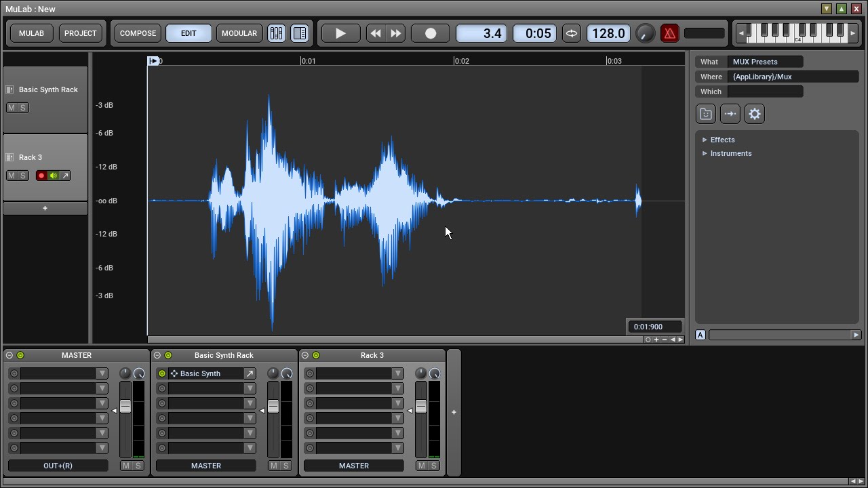
Task: Click the A button below browser
Action: pyautogui.click(x=701, y=335)
